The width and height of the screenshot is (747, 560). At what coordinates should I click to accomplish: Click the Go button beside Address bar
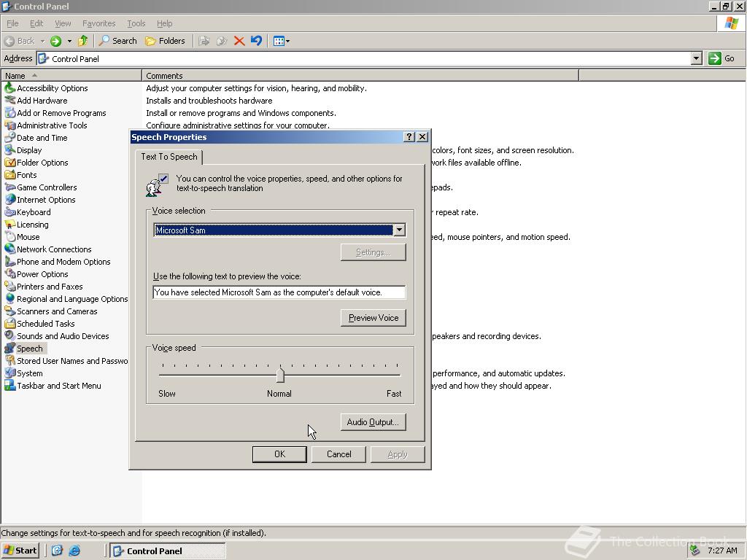point(721,58)
